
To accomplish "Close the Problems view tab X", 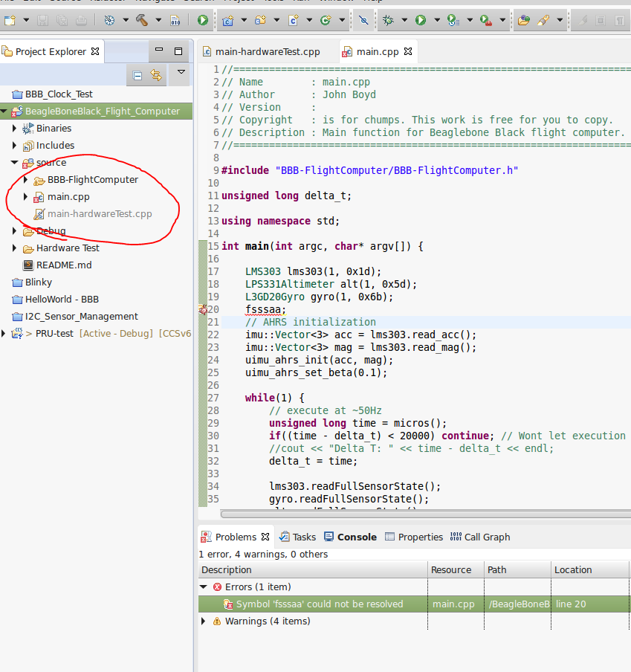I will click(265, 537).
